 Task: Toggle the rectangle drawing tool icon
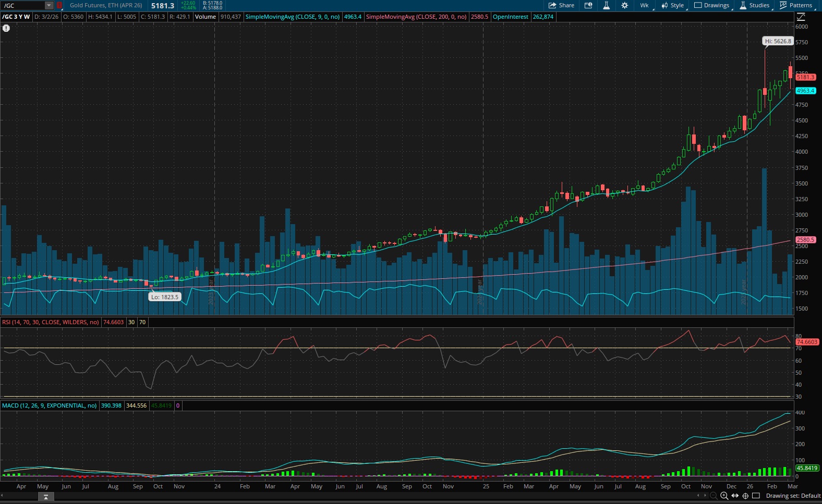click(x=756, y=496)
